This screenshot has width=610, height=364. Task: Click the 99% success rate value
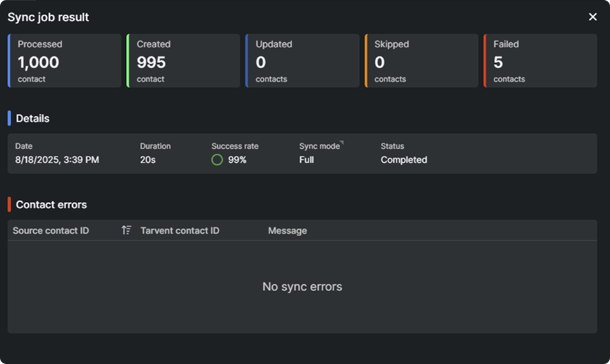coord(237,160)
